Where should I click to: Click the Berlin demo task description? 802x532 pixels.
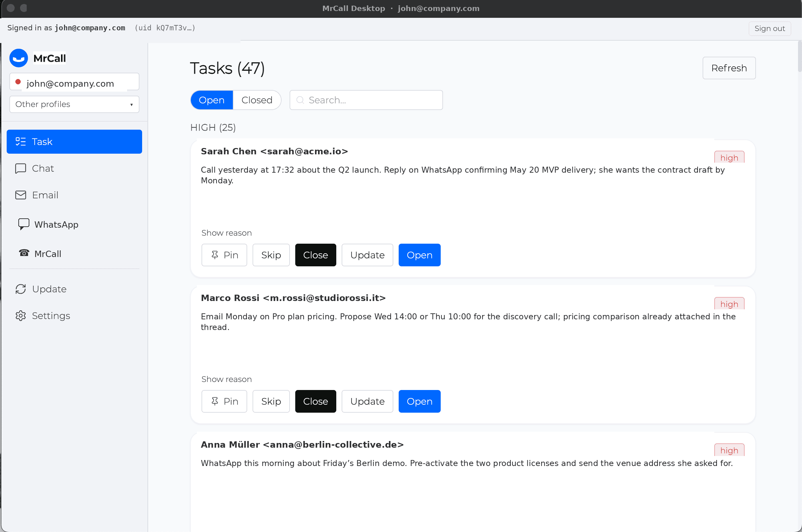467,463
